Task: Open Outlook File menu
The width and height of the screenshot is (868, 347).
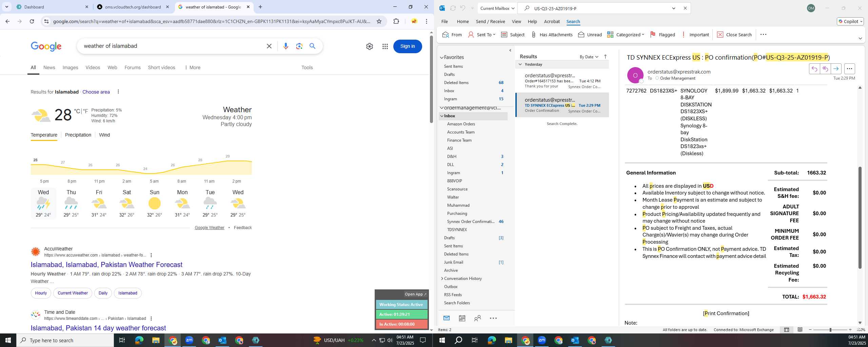Action: [x=444, y=21]
